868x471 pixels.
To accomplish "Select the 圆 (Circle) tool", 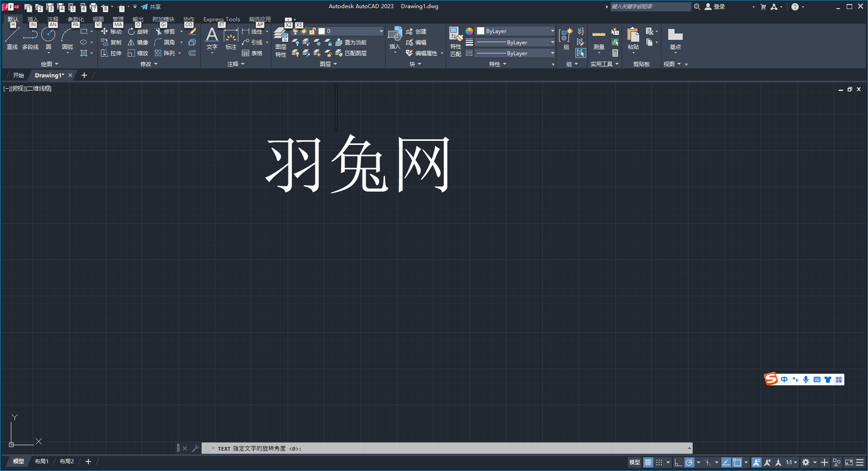I will point(48,38).
